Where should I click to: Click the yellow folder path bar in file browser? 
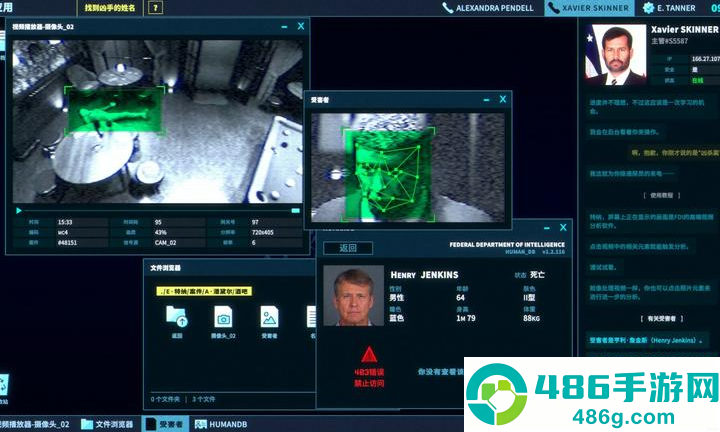(204, 291)
